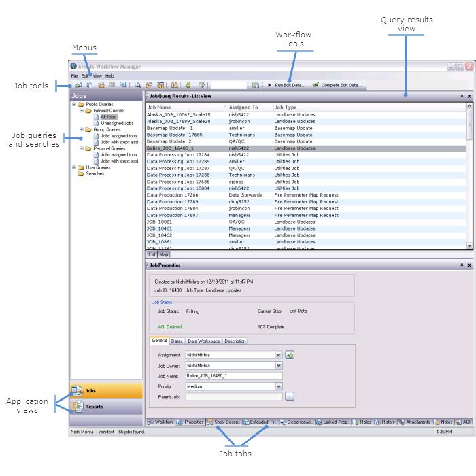The width and height of the screenshot is (476, 476).
Task: Switch to the Jobs application view
Action: pyautogui.click(x=106, y=391)
